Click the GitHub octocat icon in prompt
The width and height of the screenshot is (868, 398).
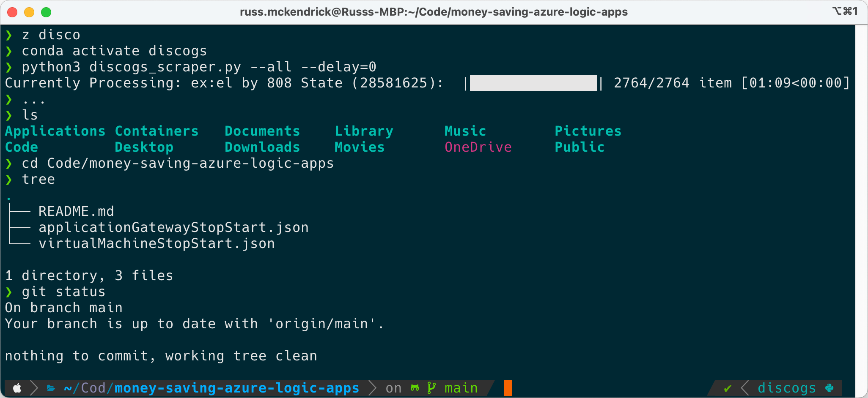[415, 388]
